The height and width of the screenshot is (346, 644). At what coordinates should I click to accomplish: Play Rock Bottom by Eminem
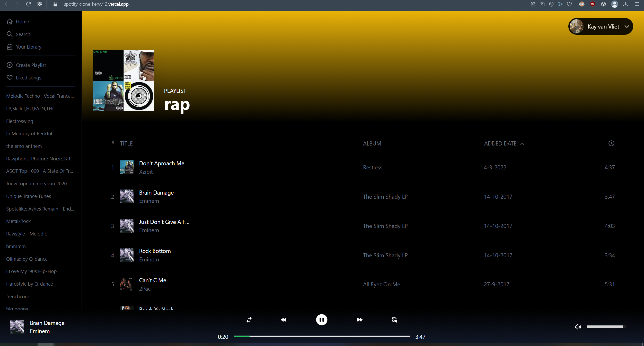click(x=155, y=251)
